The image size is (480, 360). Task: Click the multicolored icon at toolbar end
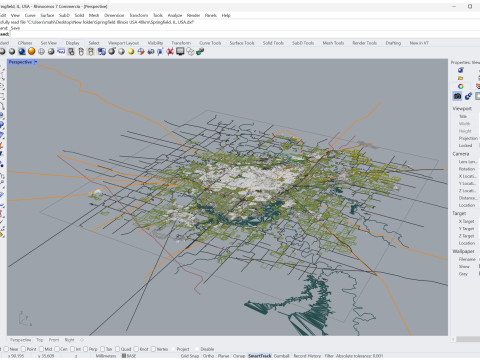(x=200, y=51)
